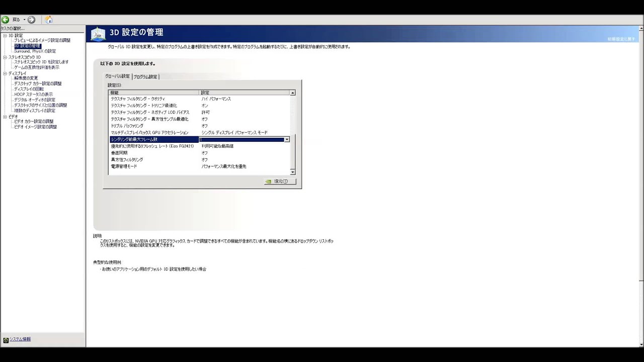Click the green Back arrow icon
This screenshot has height=362, width=644.
5,20
